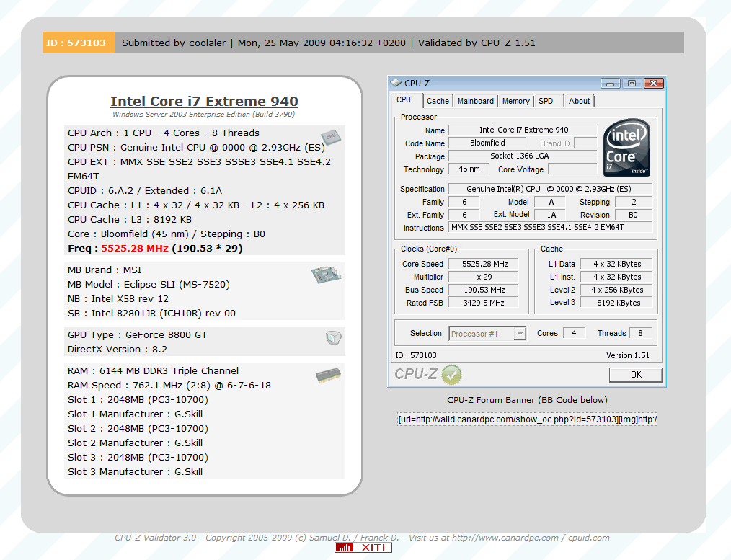
Task: Click the RAM Speed 762.1 MHz line
Action: point(169,386)
